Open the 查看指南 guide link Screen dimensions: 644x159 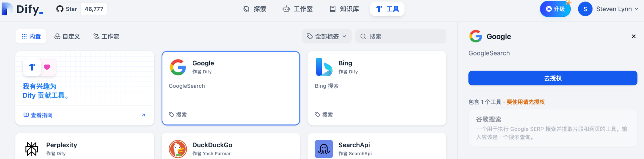(38, 115)
